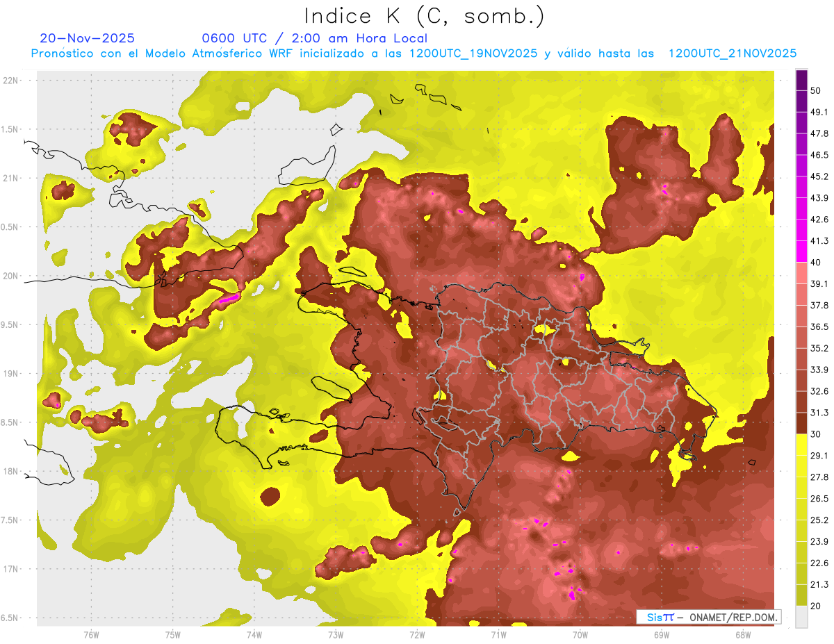Click the '18N' latitude label
This screenshot has width=834, height=644.
[x=10, y=472]
